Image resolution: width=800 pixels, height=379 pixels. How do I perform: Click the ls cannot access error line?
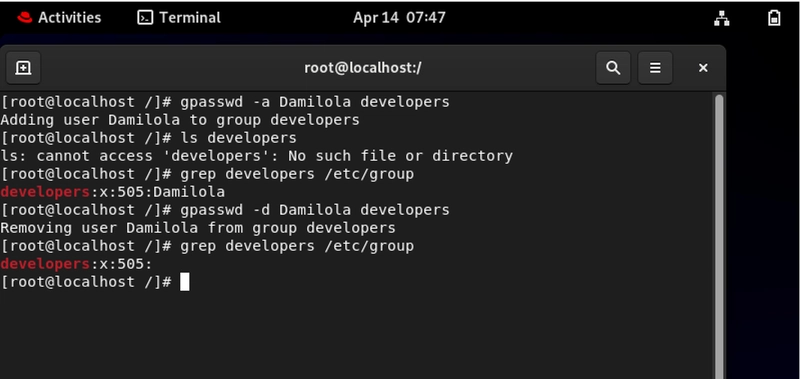point(257,156)
